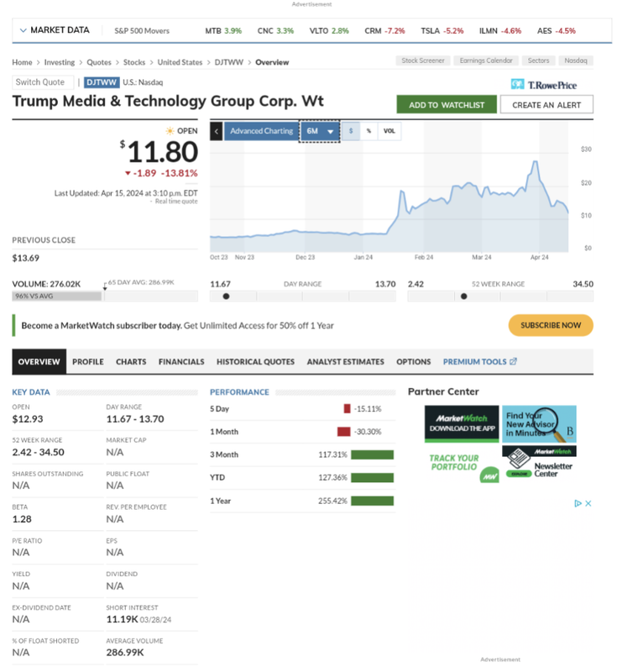Screen dimensions: 617x672
Task: Click the T. Rowe Price sponsor logo
Action: (x=544, y=85)
